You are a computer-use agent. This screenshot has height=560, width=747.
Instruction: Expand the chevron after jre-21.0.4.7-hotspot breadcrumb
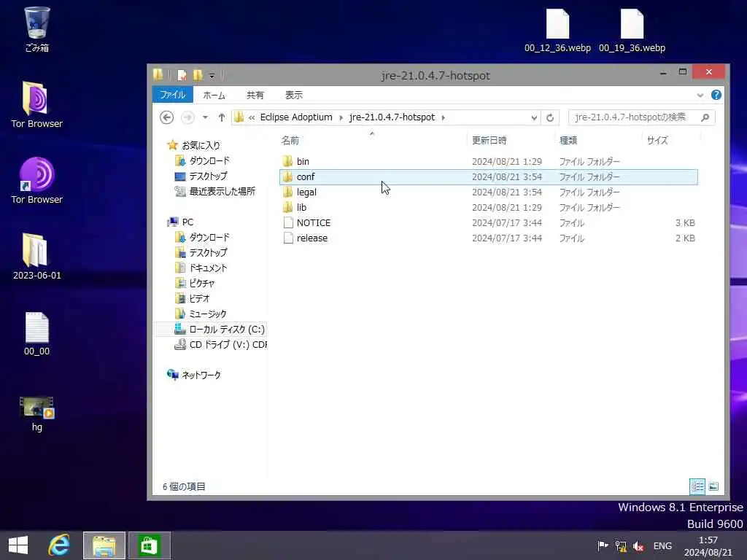tap(443, 117)
